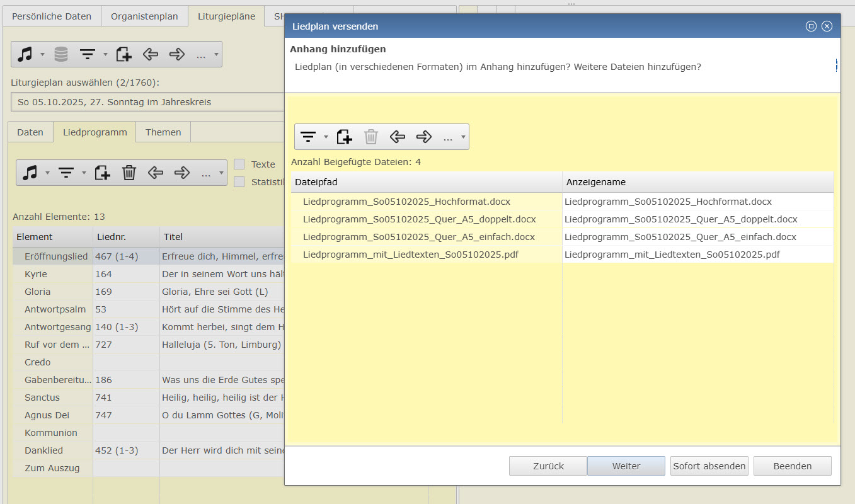855x504 pixels.
Task: Click the Sofort absenden button
Action: click(x=709, y=466)
